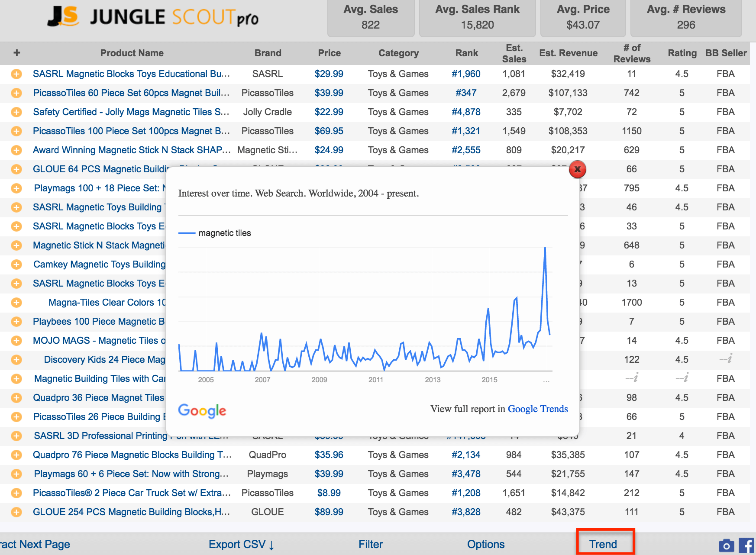Click the $69.95 price link
756x555 pixels.
pyautogui.click(x=329, y=131)
